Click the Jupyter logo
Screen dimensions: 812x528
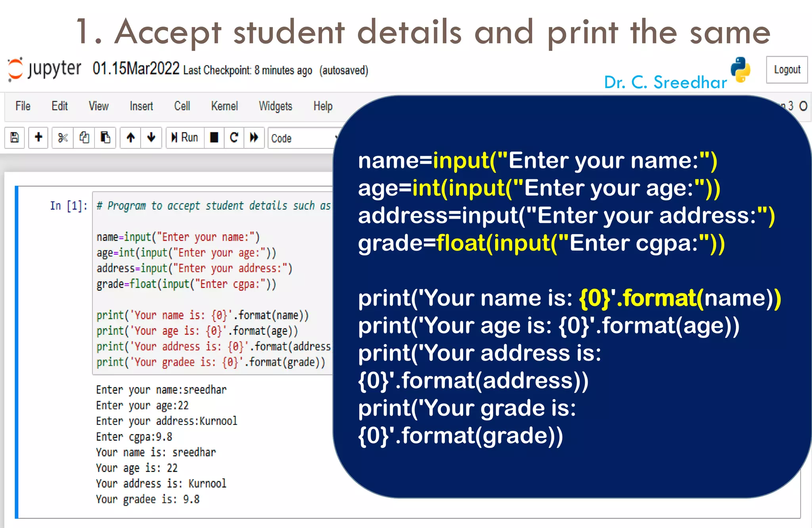point(44,69)
